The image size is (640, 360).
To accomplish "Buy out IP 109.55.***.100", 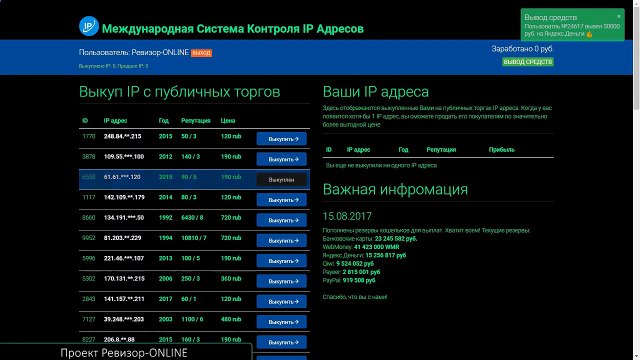I will 282,159.
